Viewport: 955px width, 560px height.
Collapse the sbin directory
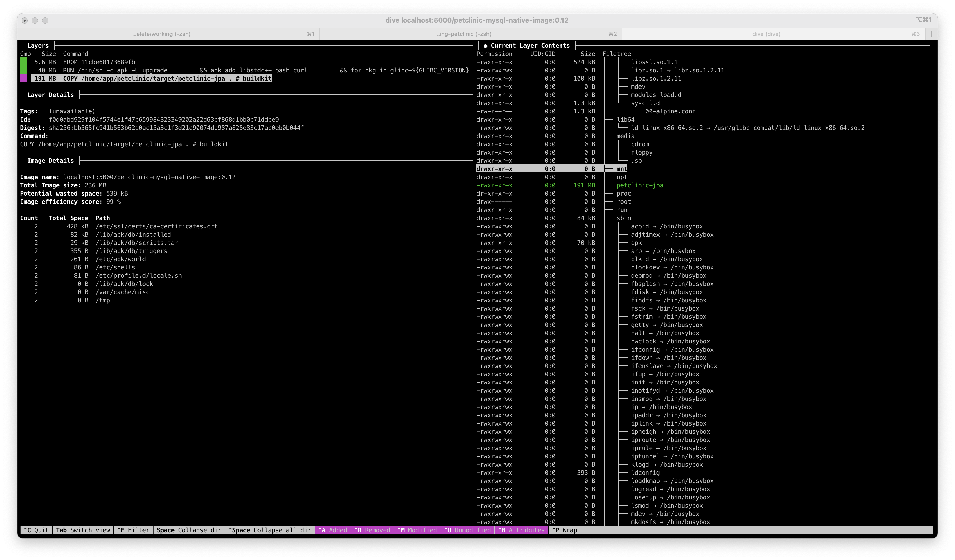click(x=623, y=218)
